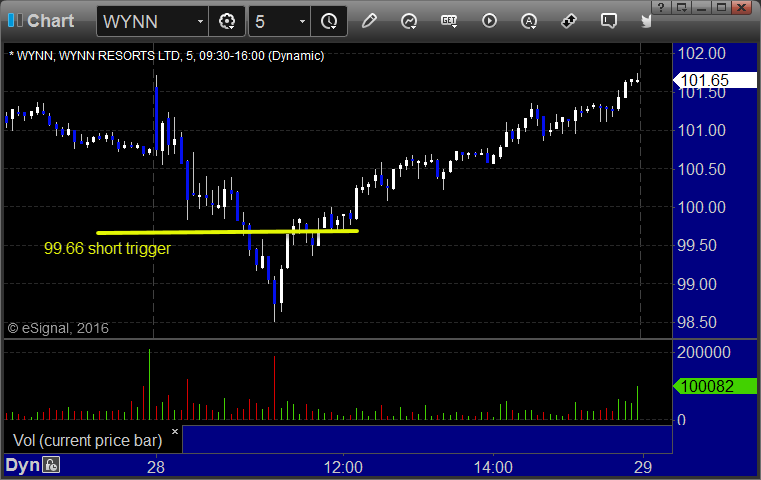Click the GET studies toolbar icon
This screenshot has height=480, width=761.
(x=449, y=21)
